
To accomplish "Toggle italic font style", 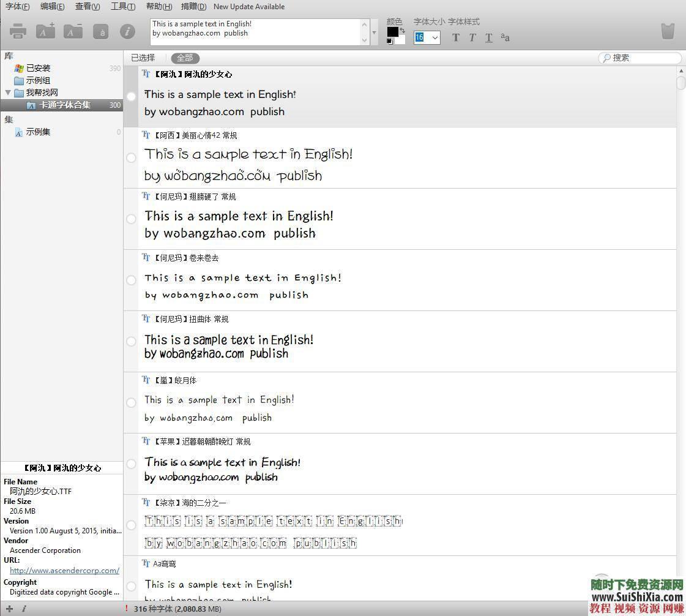I will [x=472, y=38].
